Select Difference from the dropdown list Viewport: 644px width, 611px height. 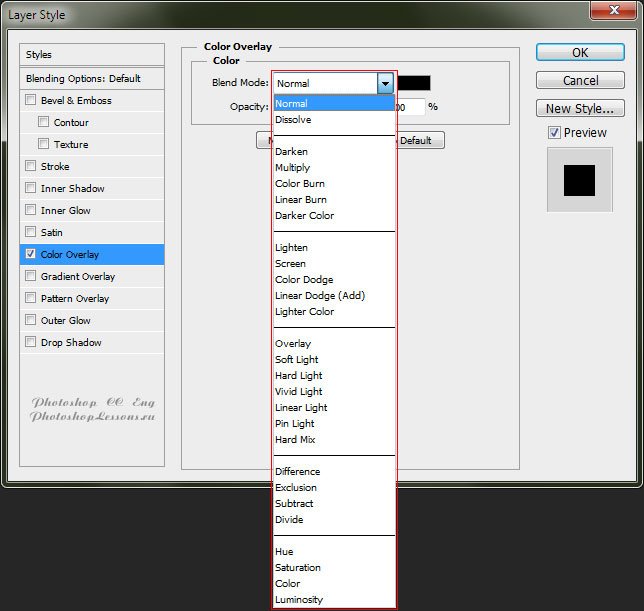(x=298, y=472)
